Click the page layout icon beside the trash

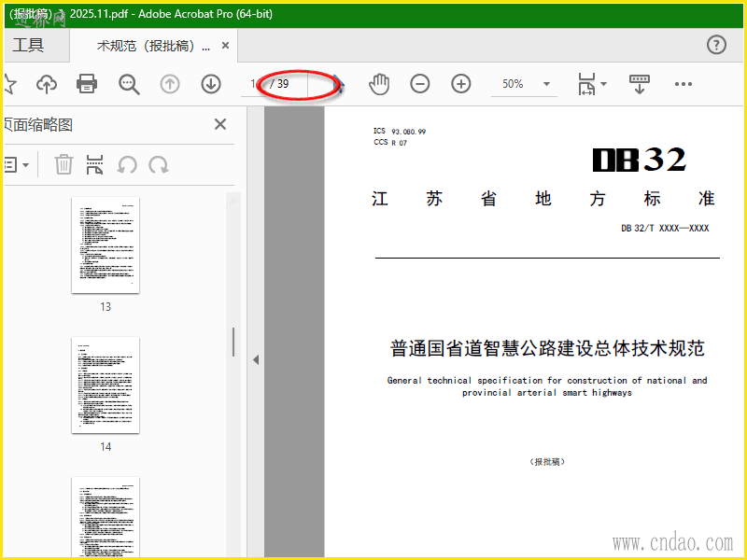click(95, 165)
